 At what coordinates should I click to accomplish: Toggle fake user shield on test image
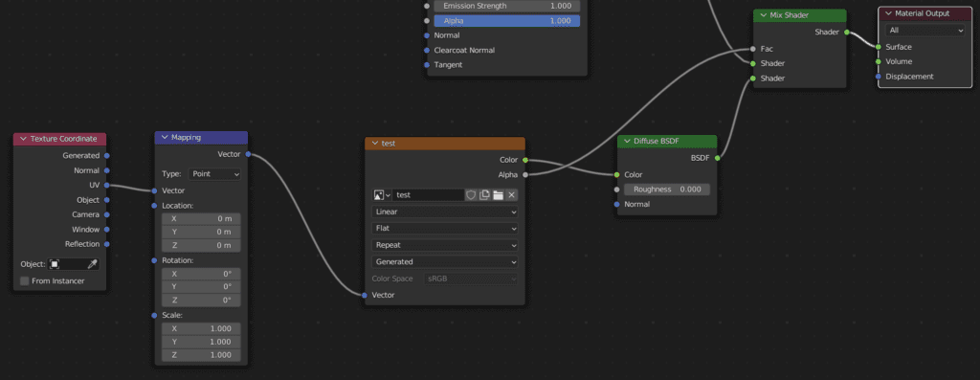point(471,195)
